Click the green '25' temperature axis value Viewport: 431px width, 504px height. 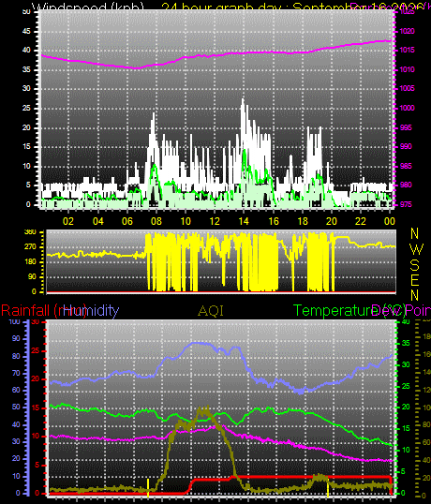click(406, 386)
